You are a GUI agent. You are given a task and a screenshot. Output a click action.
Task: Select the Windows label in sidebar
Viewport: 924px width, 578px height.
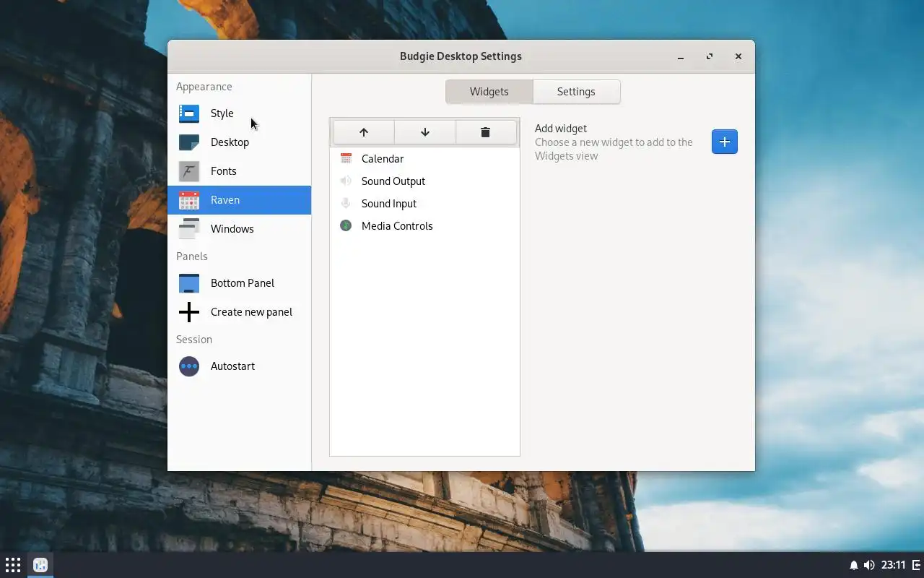coord(232,229)
